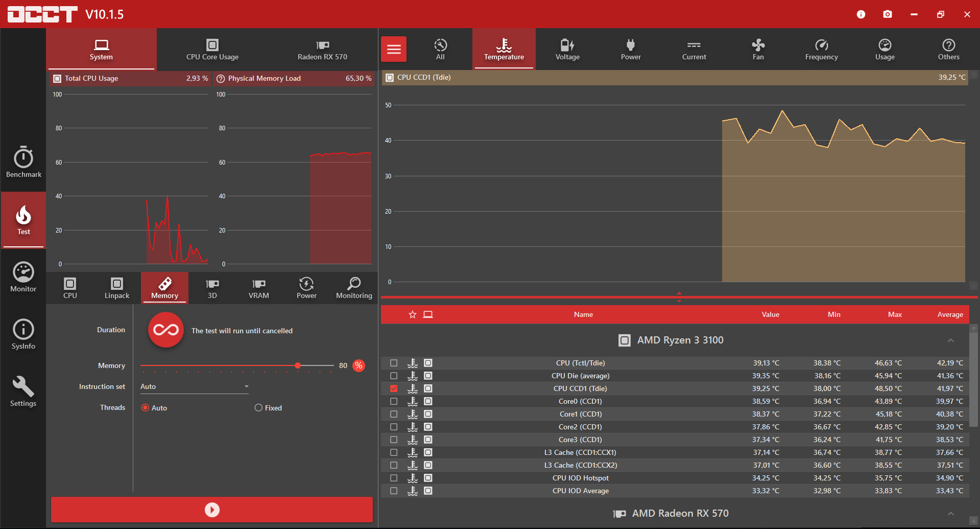Switch to Radeon RX 570 tab
Screen dimensions: 980x529
tap(322, 49)
